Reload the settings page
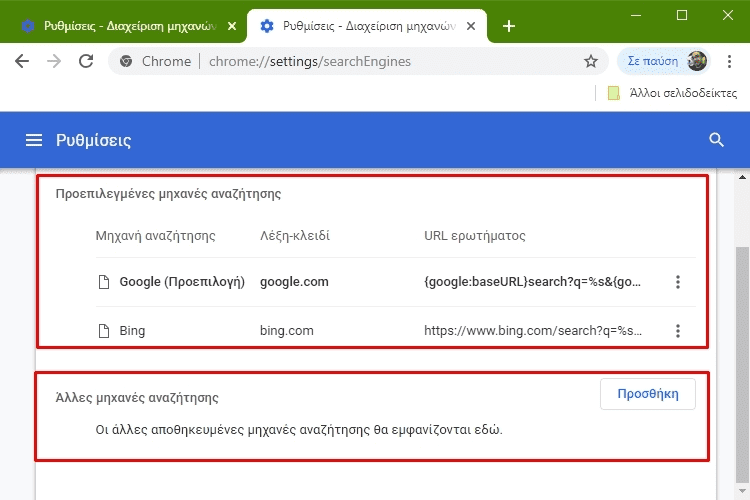The image size is (750, 500). (86, 61)
